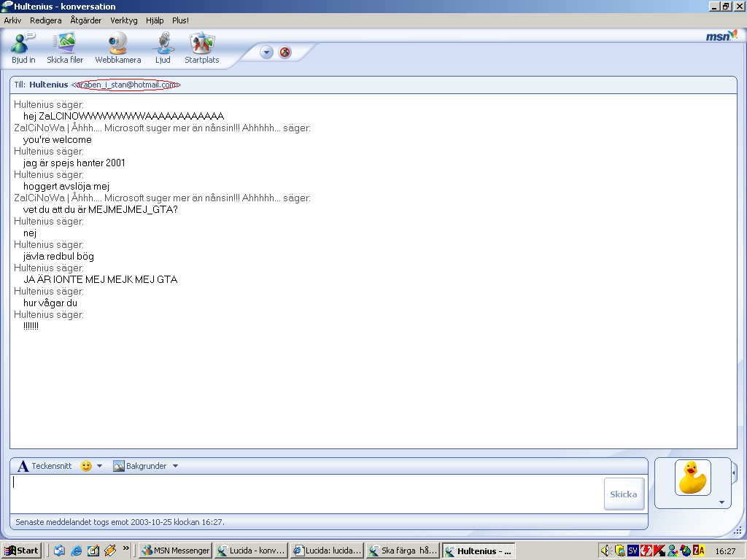
Task: Click the window resize grip corner
Action: [x=739, y=531]
